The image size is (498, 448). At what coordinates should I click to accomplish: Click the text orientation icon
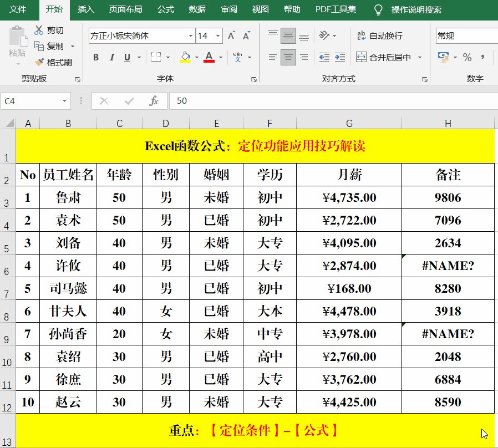(x=324, y=35)
